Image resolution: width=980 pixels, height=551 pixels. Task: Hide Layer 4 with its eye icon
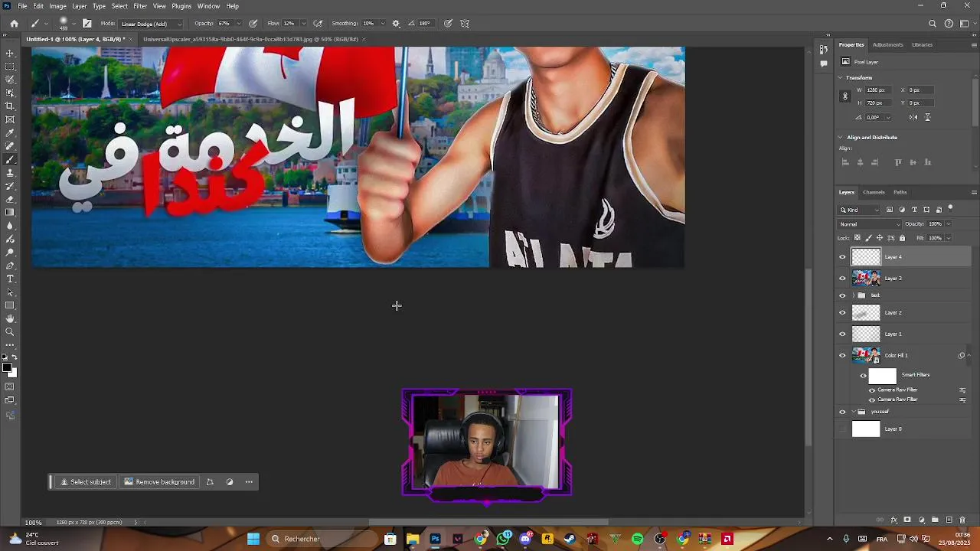click(x=842, y=257)
